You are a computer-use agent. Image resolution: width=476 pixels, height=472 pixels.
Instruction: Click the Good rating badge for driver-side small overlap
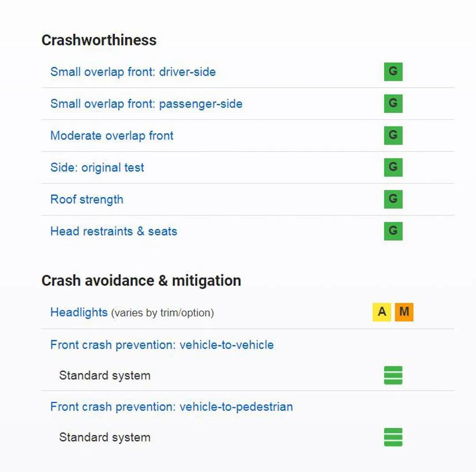pyautogui.click(x=393, y=72)
